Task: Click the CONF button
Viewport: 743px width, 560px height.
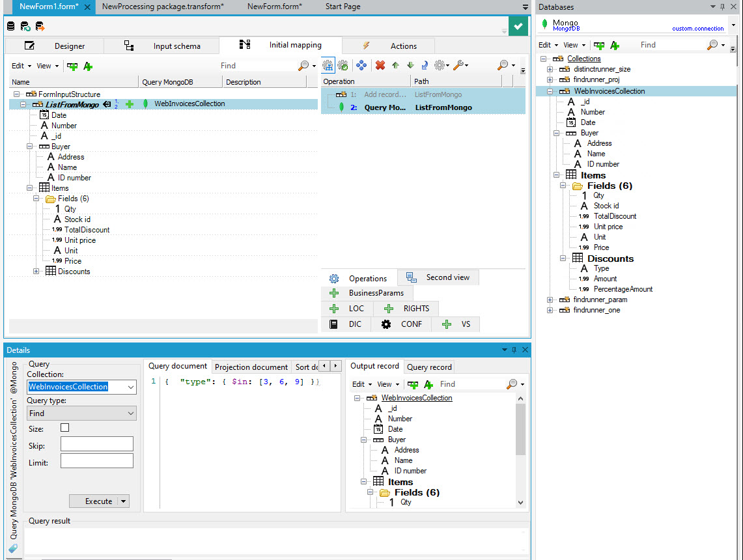Action: (x=402, y=324)
